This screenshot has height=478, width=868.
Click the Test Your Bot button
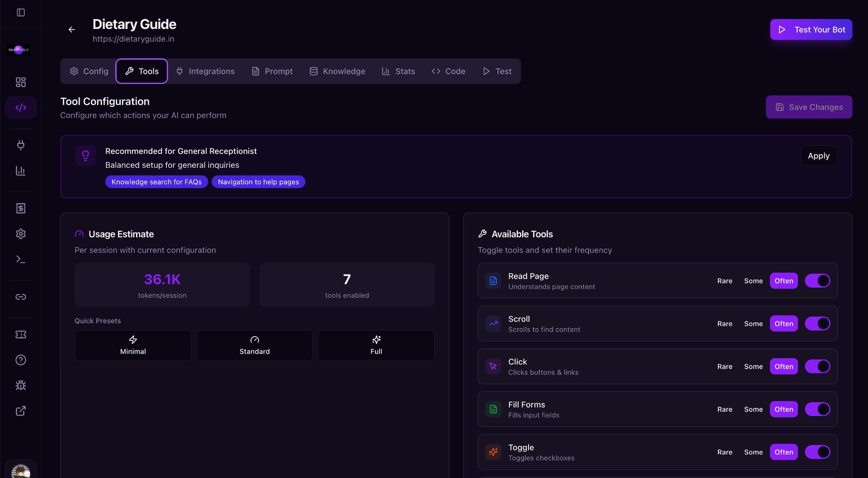[x=811, y=29]
